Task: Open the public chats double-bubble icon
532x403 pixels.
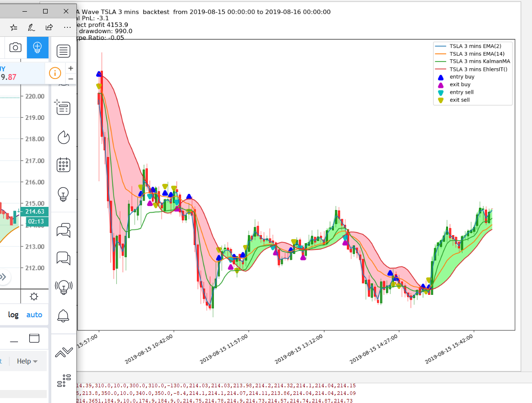Action: (x=63, y=230)
